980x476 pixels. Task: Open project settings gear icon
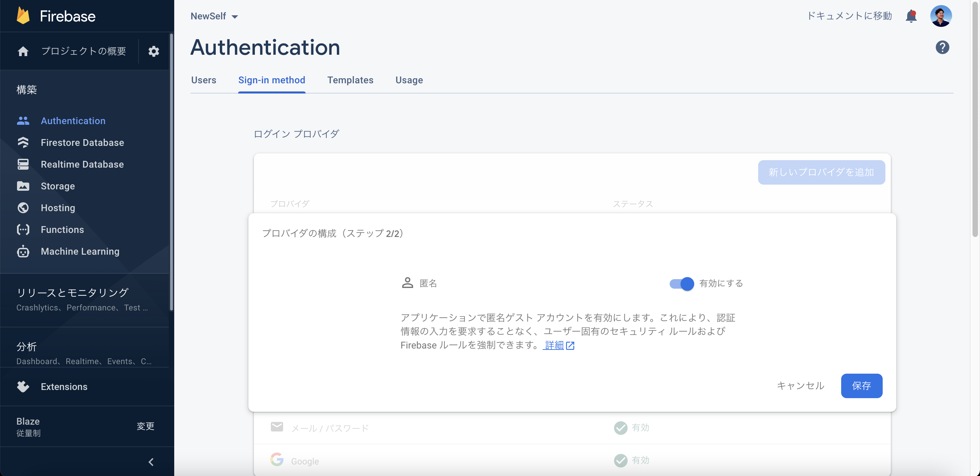coord(154,51)
